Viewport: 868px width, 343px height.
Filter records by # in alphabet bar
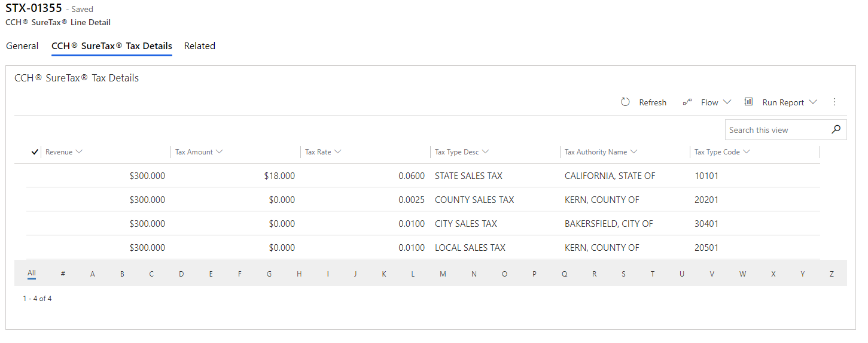(63, 274)
